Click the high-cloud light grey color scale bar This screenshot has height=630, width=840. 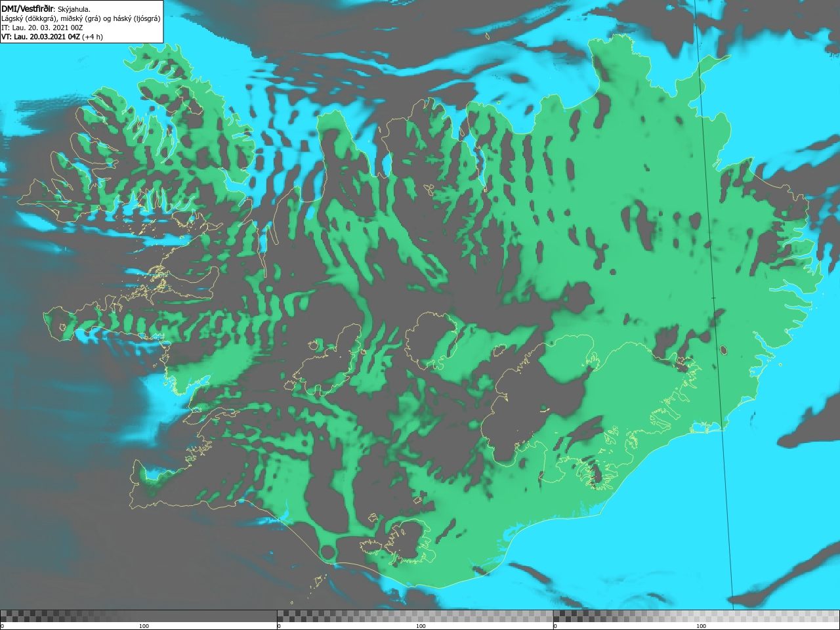coord(696,616)
